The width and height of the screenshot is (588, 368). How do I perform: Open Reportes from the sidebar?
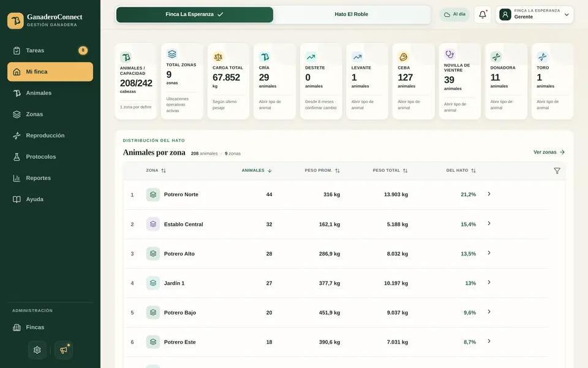pos(50,178)
